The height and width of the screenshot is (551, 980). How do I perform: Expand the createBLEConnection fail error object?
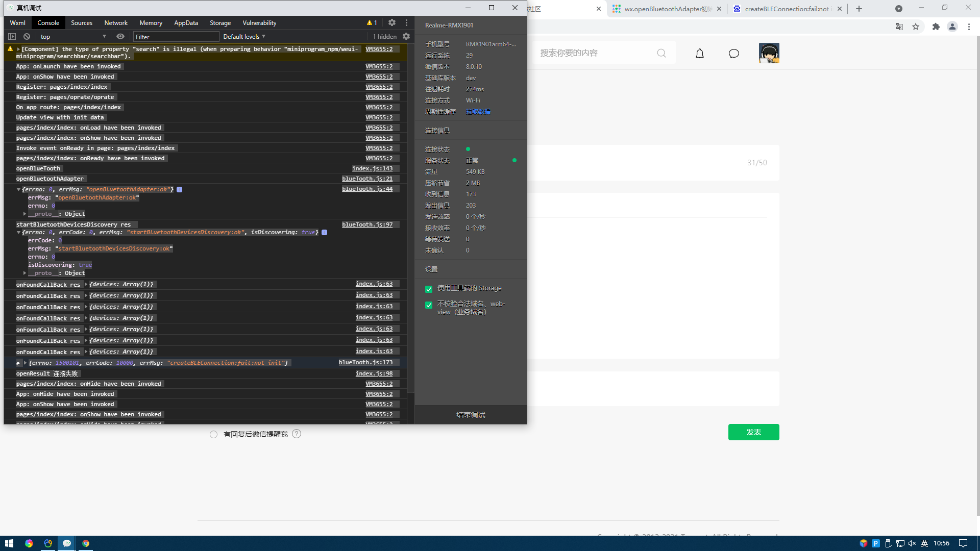click(x=25, y=363)
